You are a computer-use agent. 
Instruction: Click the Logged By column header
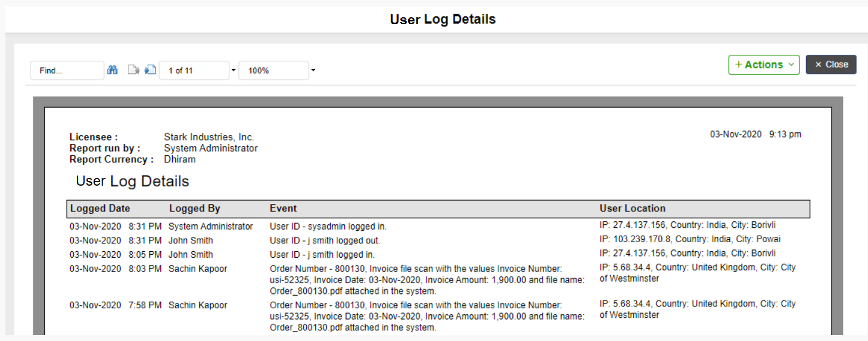click(x=195, y=208)
